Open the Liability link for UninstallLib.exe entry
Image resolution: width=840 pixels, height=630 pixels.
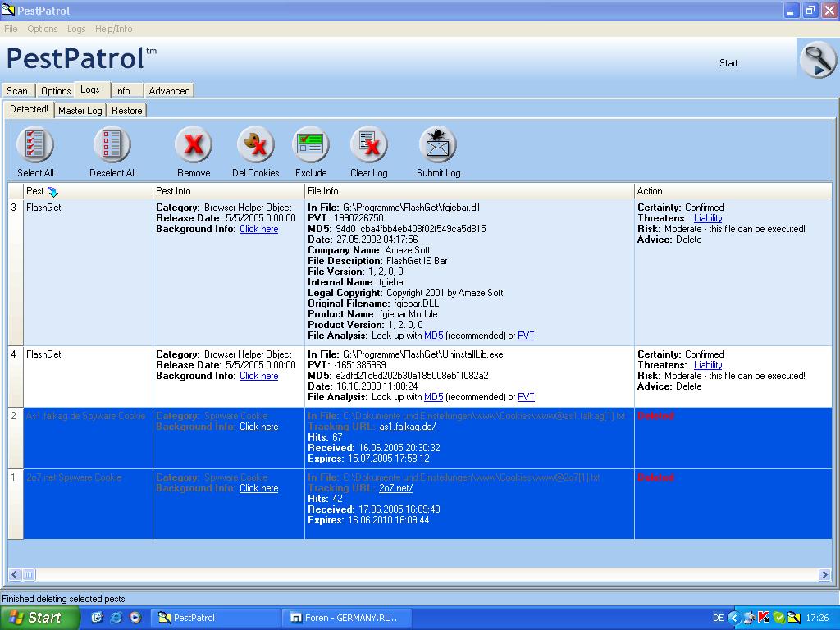708,365
